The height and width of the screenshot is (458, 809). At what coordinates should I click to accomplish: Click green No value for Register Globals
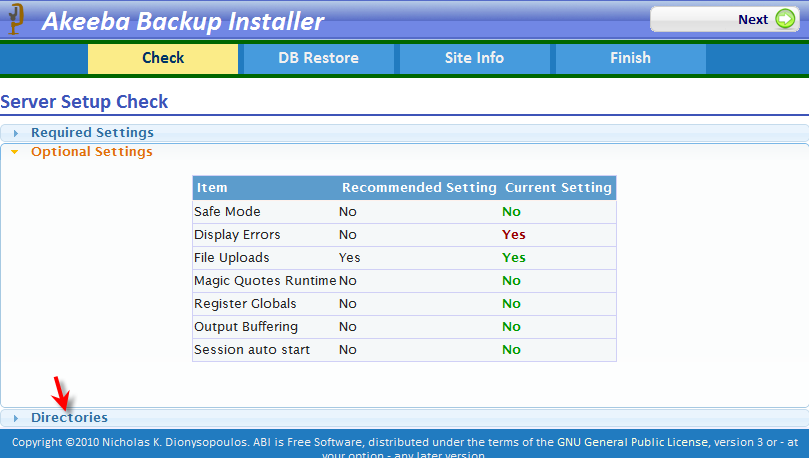tap(511, 304)
